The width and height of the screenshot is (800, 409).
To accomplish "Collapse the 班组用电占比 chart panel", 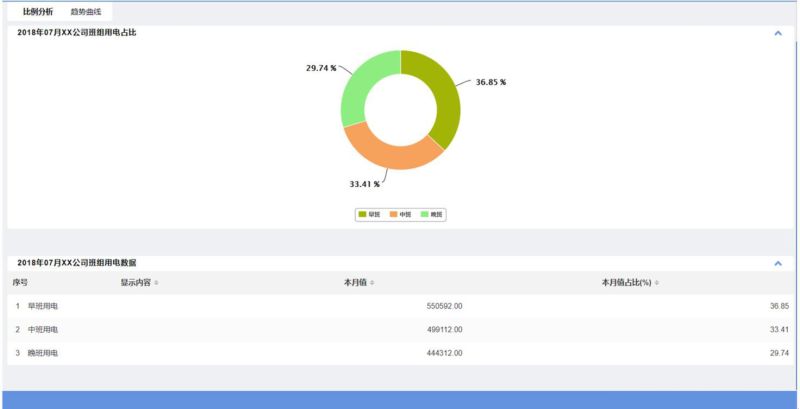I will pyautogui.click(x=778, y=33).
